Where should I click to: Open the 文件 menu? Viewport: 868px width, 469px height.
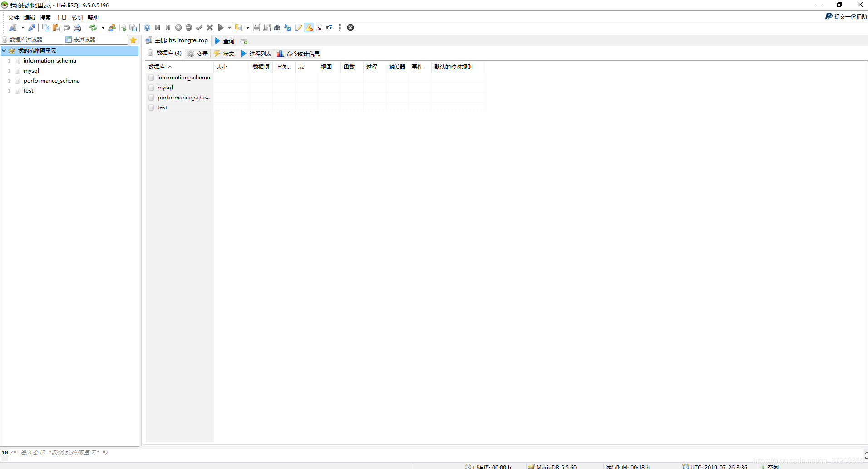[x=14, y=18]
